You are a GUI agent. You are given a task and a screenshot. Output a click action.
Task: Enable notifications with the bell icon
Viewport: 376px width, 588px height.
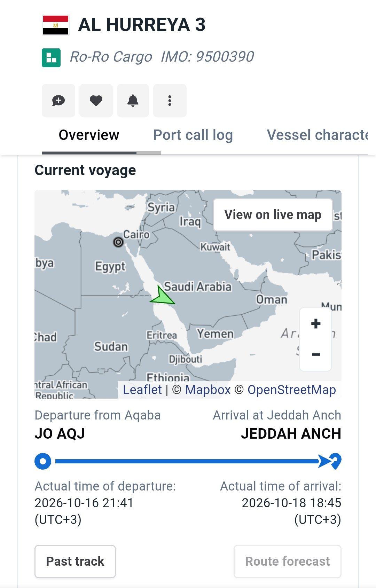pyautogui.click(x=133, y=101)
